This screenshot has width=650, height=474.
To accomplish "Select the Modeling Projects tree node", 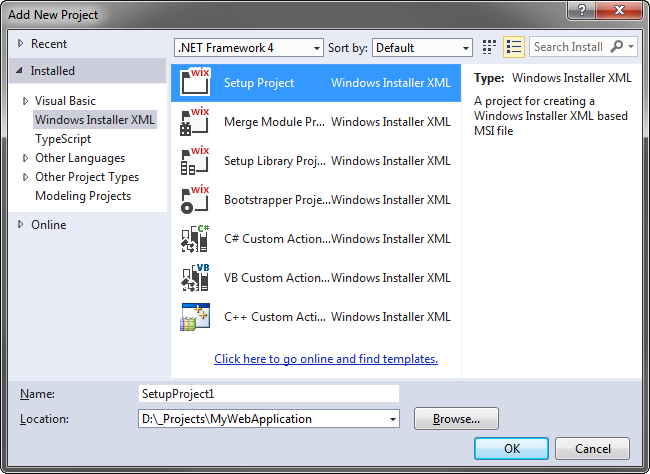I will pyautogui.click(x=83, y=196).
